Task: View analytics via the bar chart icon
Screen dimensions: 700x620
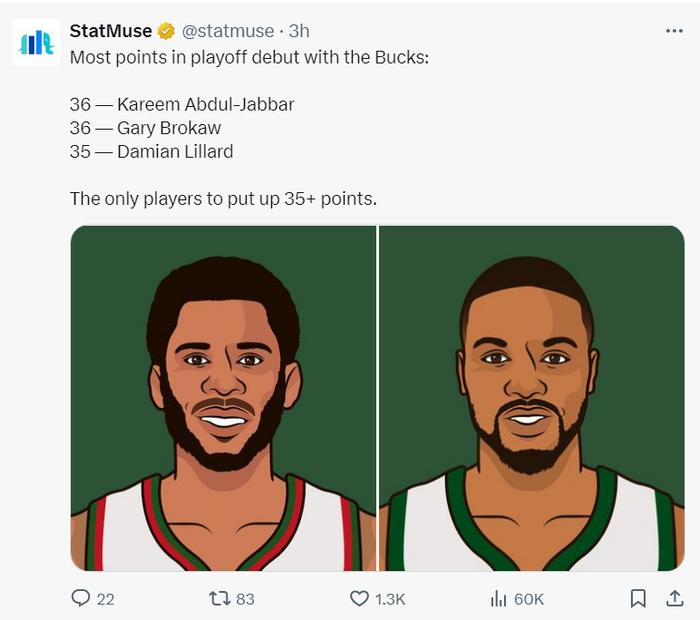Action: point(497,598)
